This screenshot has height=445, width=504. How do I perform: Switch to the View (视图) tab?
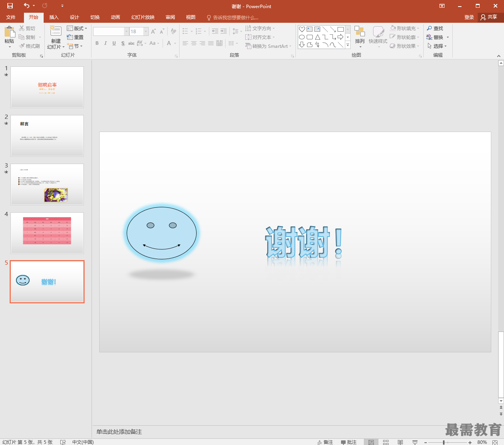click(x=191, y=17)
